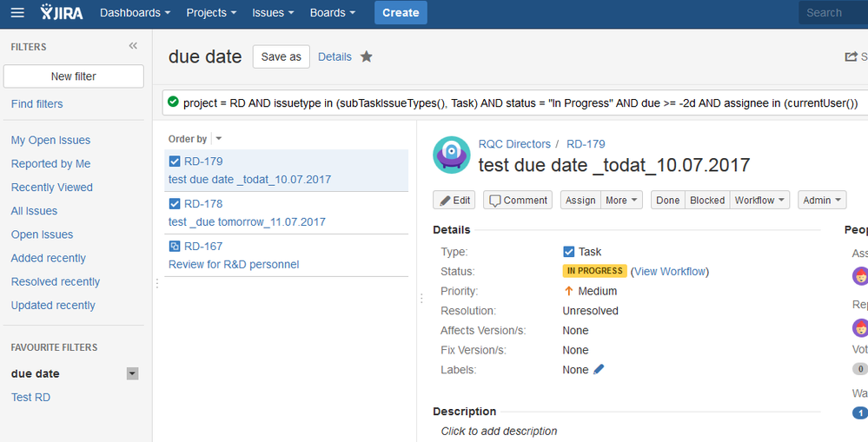The height and width of the screenshot is (442, 868).
Task: Open the hamburger navigation menu
Action: [17, 12]
